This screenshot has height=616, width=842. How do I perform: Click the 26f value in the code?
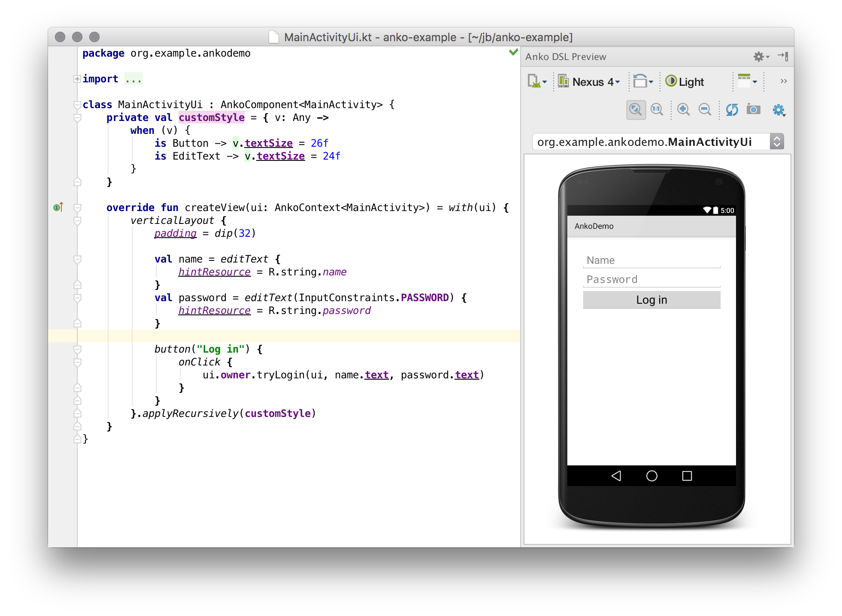319,143
